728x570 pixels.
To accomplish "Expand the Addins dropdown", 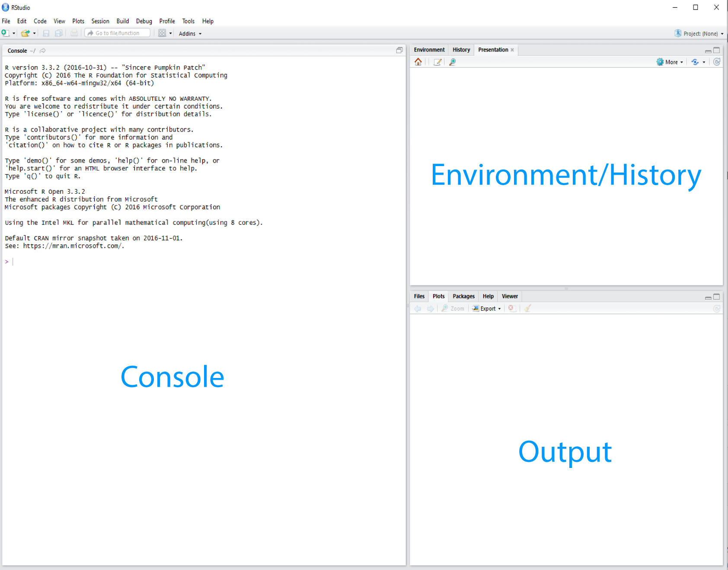I will (190, 33).
